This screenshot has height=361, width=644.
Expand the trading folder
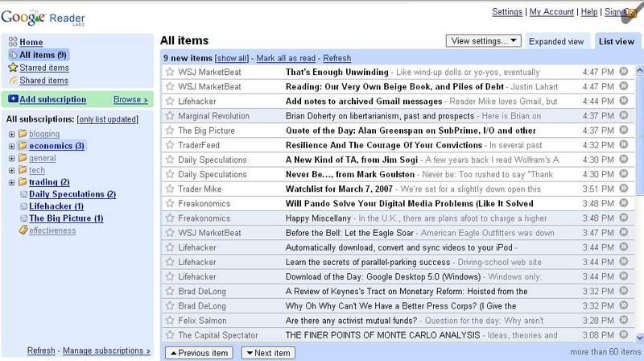coord(11,183)
